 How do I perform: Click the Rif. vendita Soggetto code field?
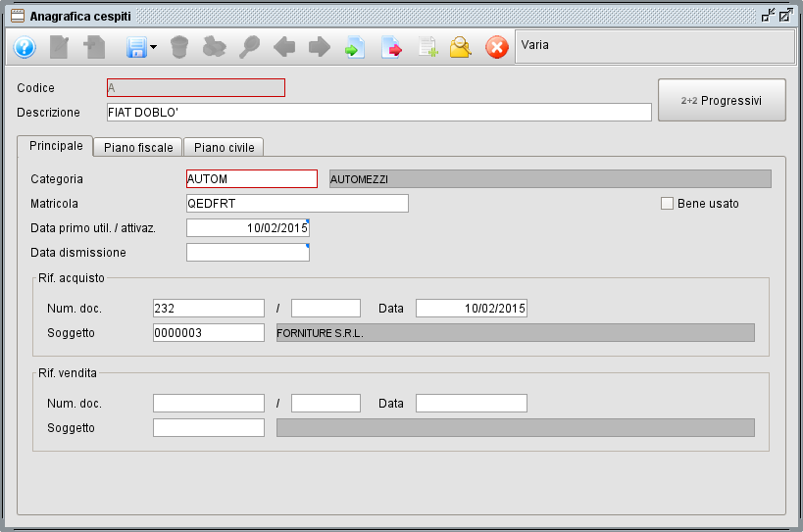point(209,428)
